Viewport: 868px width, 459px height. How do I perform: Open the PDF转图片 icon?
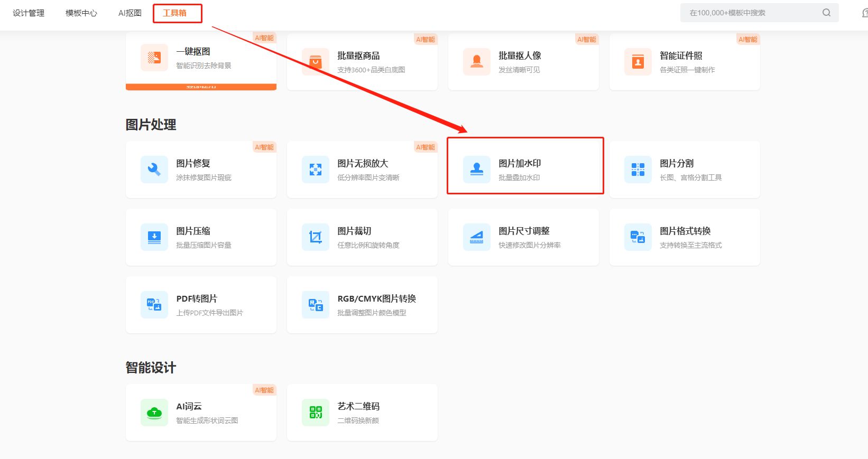pyautogui.click(x=154, y=305)
